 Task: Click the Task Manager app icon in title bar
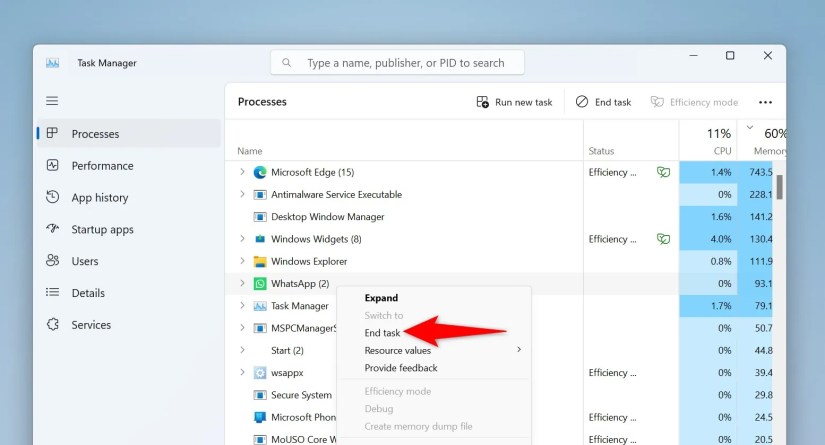coord(53,63)
